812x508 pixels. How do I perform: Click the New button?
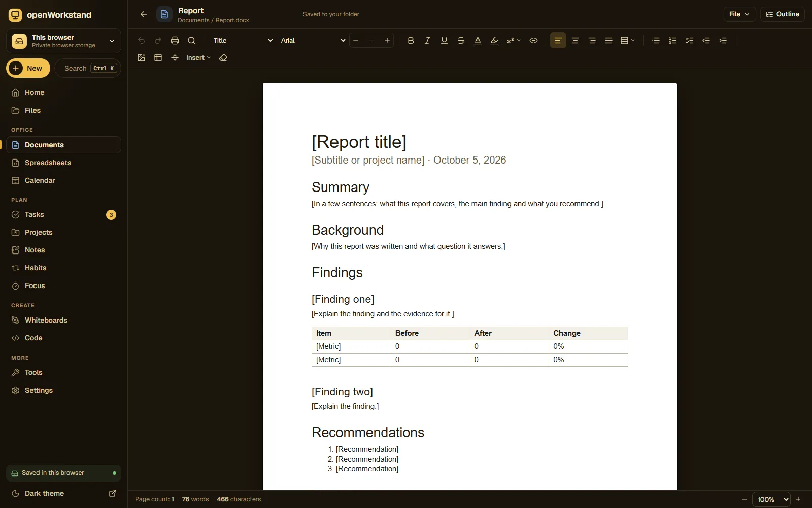point(28,68)
